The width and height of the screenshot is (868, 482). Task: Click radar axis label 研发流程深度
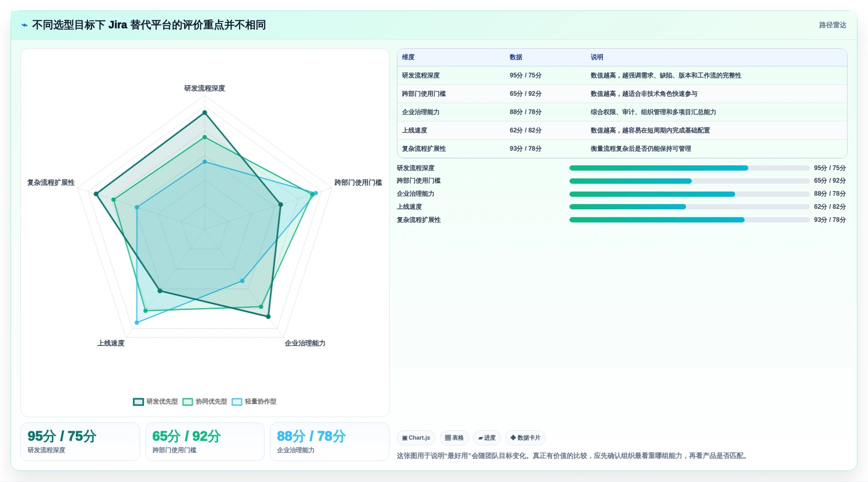point(204,88)
